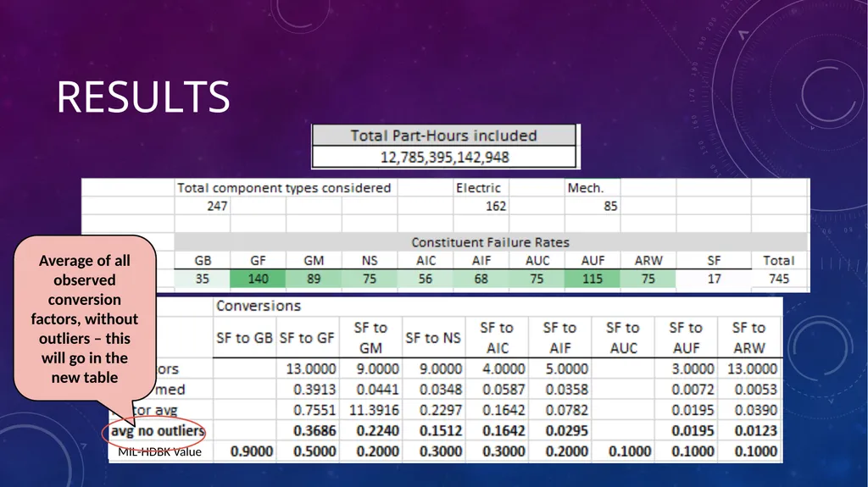868x487 pixels.
Task: Select the value 0.0587
Action: tap(504, 390)
